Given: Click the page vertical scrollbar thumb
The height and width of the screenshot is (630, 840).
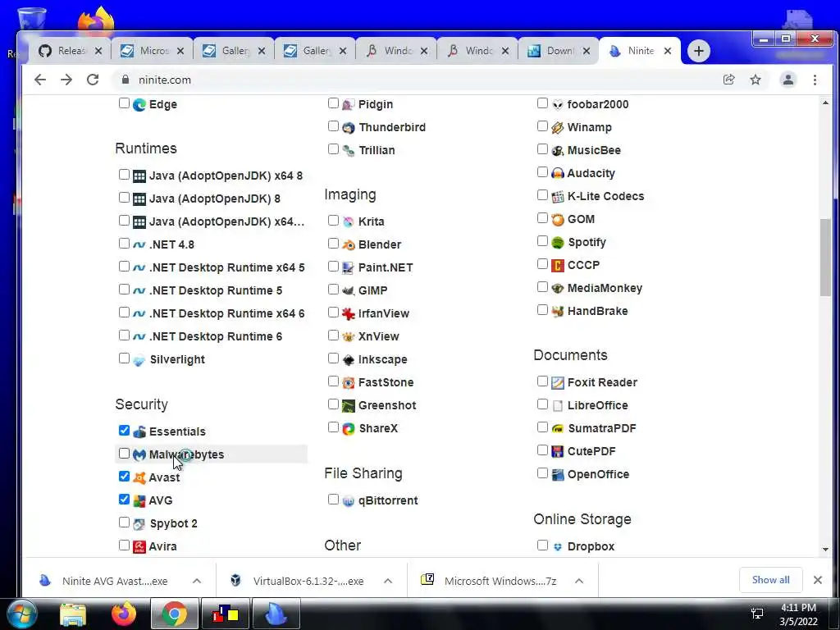Looking at the screenshot, I should [x=825, y=257].
